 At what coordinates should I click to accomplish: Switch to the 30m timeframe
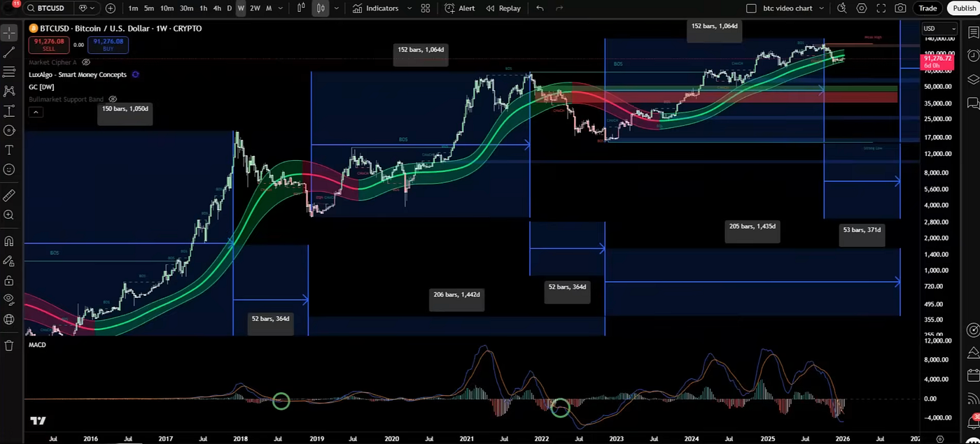click(186, 8)
